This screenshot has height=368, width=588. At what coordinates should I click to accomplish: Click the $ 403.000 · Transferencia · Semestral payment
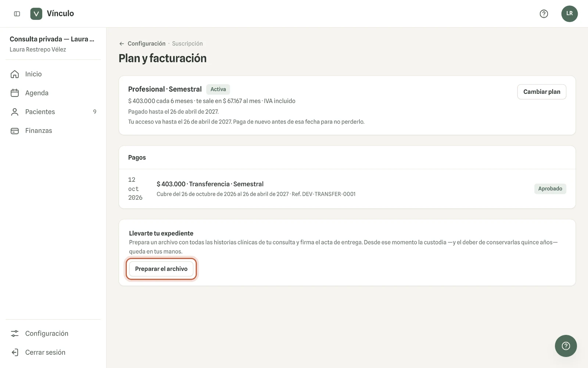coord(210,184)
